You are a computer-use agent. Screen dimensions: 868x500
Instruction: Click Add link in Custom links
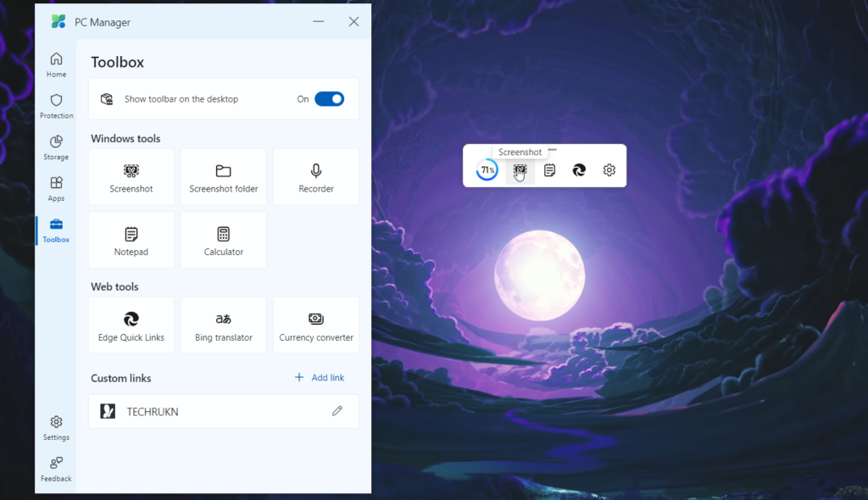point(320,378)
